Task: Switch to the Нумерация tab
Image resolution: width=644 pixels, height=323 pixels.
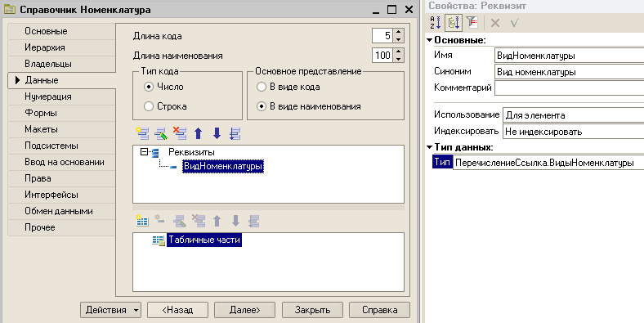Action: [x=61, y=96]
